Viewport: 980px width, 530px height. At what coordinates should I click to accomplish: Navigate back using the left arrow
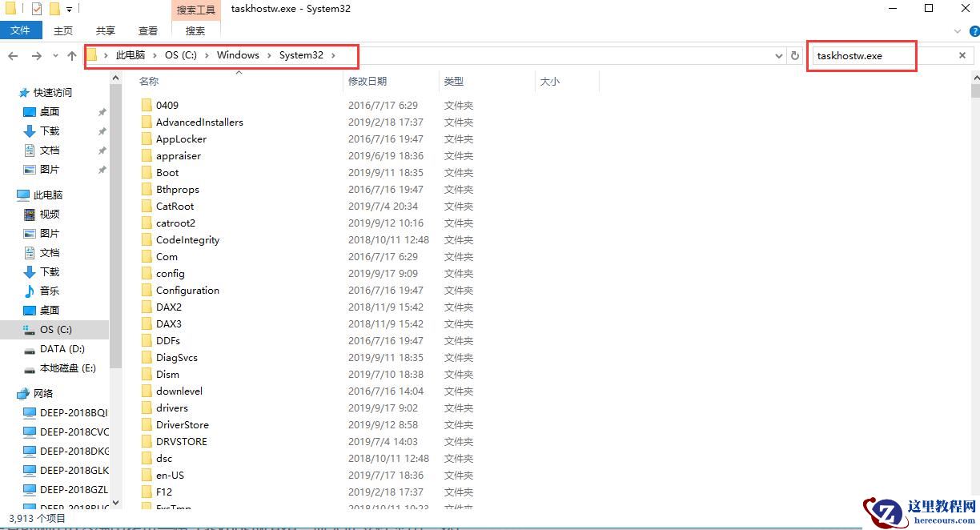pyautogui.click(x=13, y=55)
